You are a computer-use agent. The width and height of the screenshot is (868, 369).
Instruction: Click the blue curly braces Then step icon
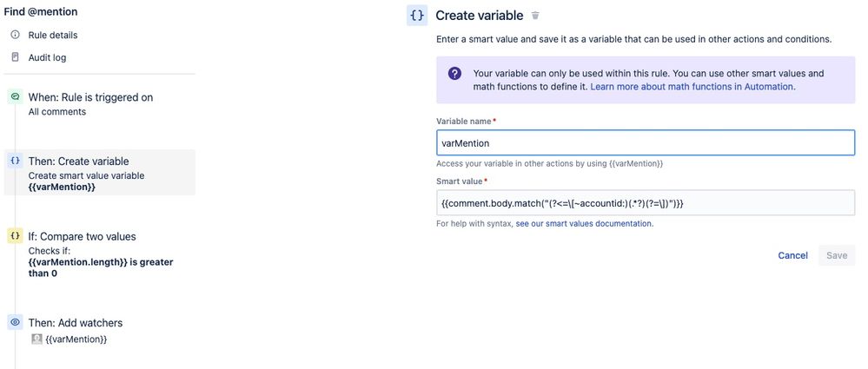pyautogui.click(x=16, y=161)
